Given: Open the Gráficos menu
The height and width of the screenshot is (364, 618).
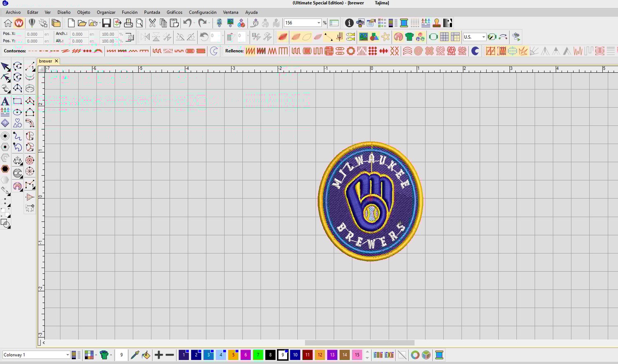Looking at the screenshot, I should [174, 12].
